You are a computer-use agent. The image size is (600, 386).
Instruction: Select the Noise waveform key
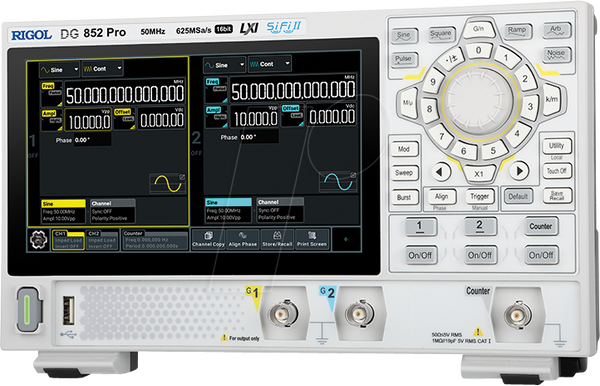[x=556, y=54]
